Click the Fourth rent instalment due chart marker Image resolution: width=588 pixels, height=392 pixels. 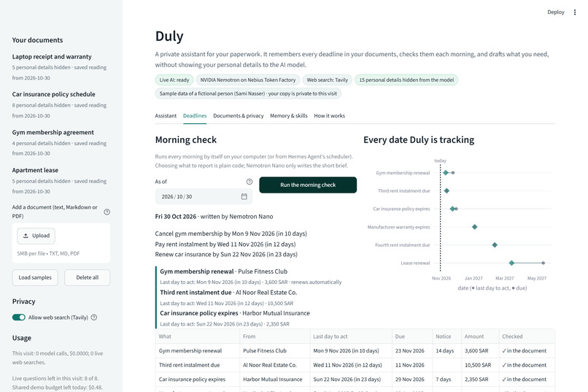tap(495, 245)
